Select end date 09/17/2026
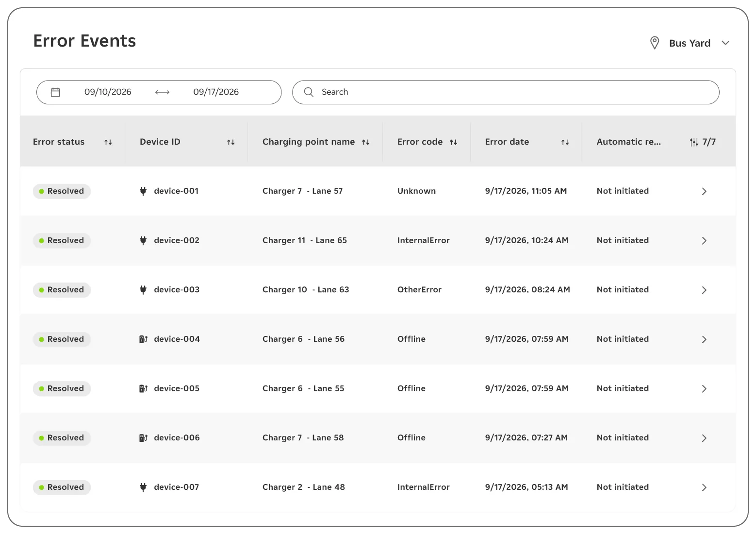 (x=216, y=92)
